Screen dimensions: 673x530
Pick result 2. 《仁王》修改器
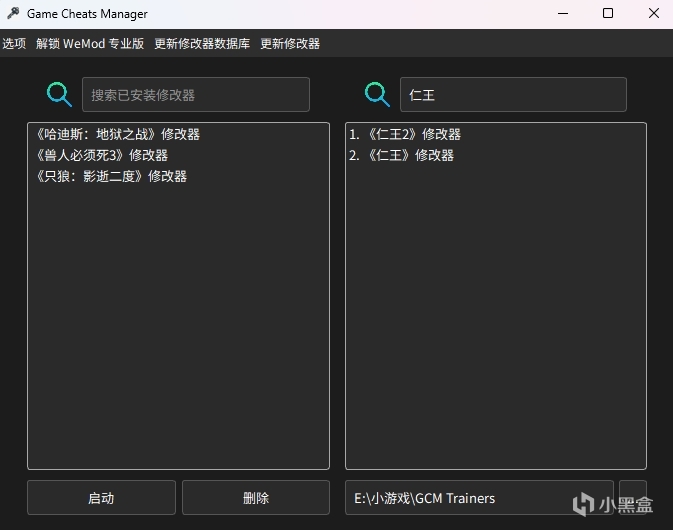[x=496, y=155]
